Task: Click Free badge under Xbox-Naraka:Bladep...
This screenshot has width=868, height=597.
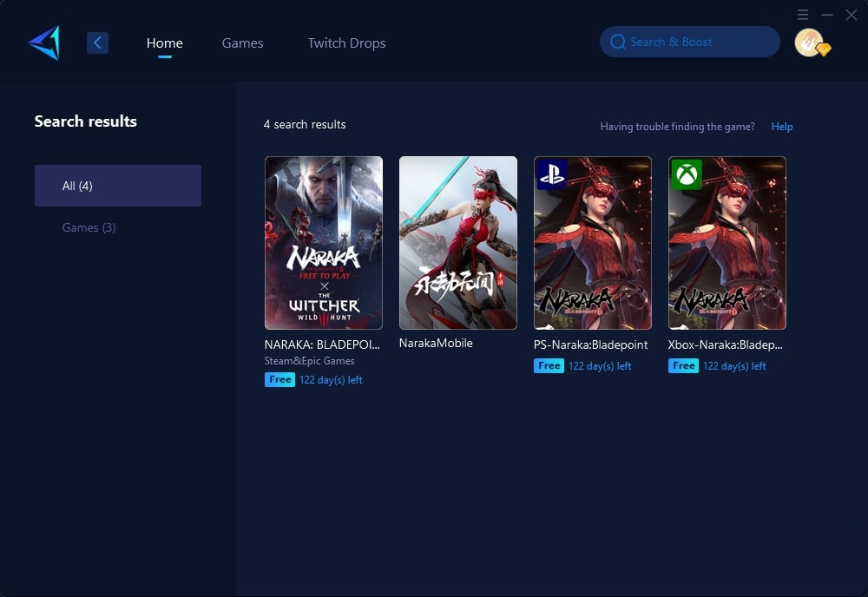Action: pyautogui.click(x=683, y=365)
